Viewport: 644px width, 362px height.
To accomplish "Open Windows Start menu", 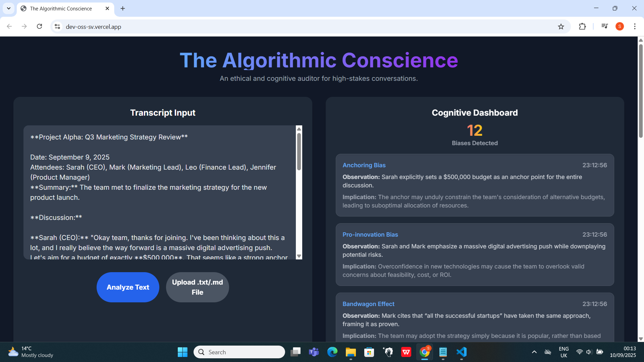I will coord(182,352).
